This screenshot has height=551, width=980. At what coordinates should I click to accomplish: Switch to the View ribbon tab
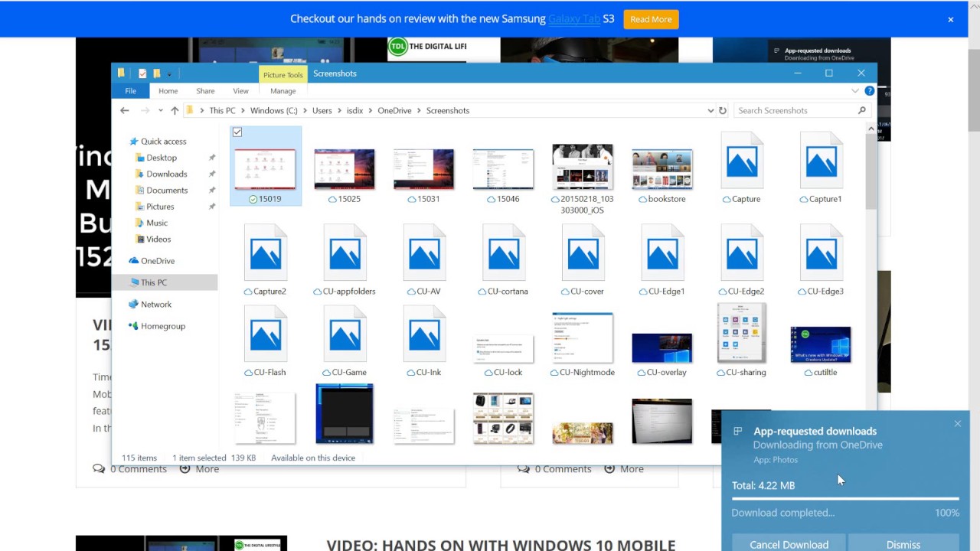coord(240,91)
